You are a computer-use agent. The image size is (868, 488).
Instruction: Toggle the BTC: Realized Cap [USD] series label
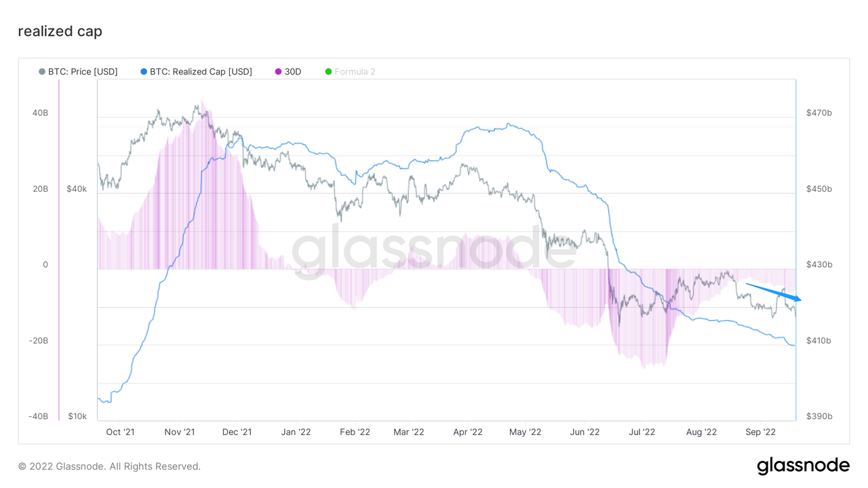tap(201, 72)
